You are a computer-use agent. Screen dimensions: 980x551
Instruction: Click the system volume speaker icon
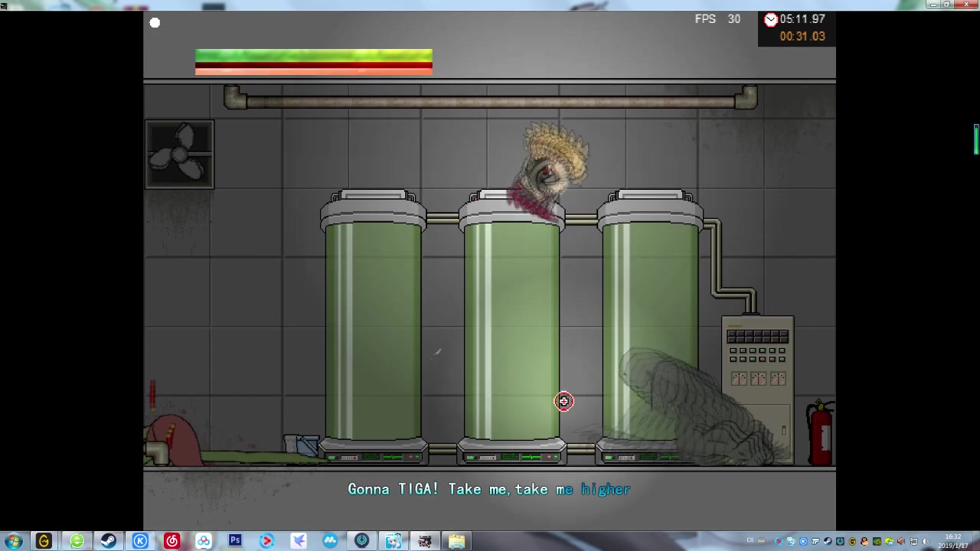(926, 542)
